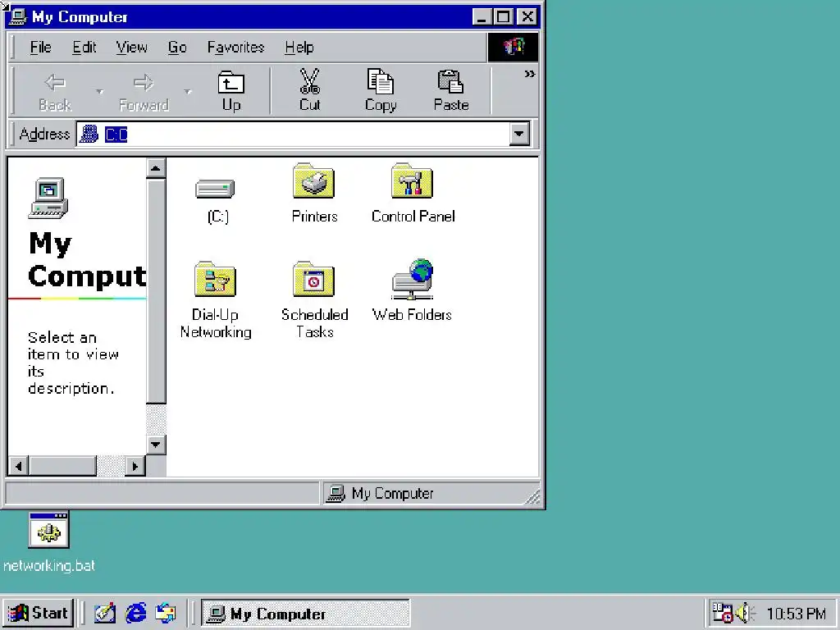Viewport: 840px width, 630px height.
Task: Click the left pane scroll right arrow
Action: click(135, 466)
